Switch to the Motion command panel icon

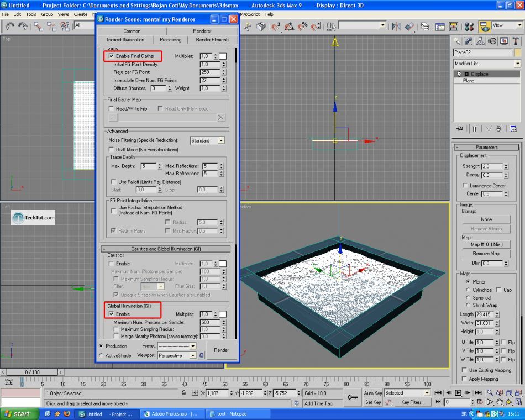pyautogui.click(x=492, y=41)
